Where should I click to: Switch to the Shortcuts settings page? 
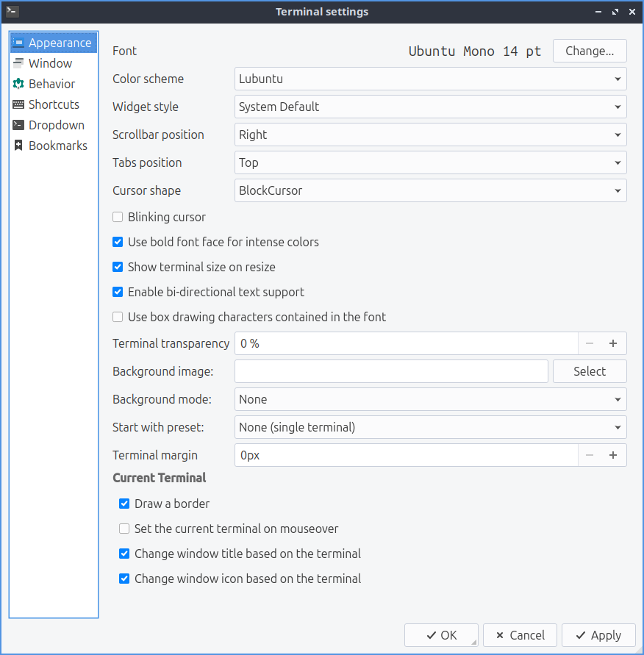[x=54, y=104]
